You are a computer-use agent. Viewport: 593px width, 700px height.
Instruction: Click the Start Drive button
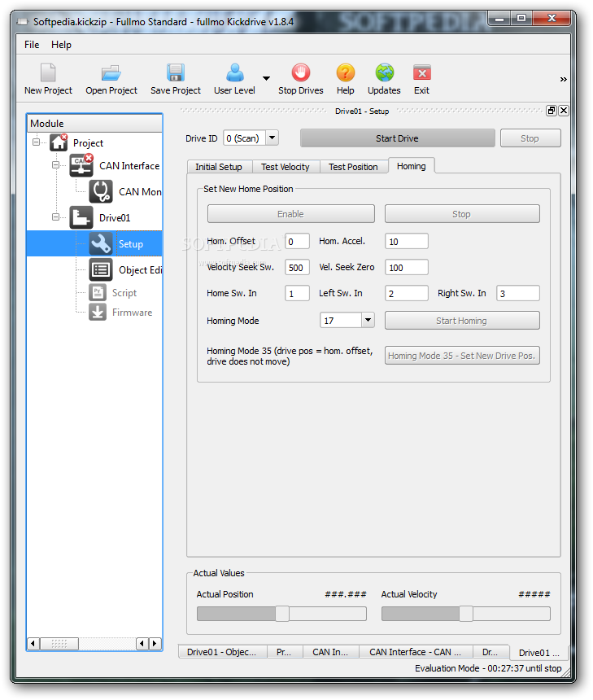tap(397, 138)
